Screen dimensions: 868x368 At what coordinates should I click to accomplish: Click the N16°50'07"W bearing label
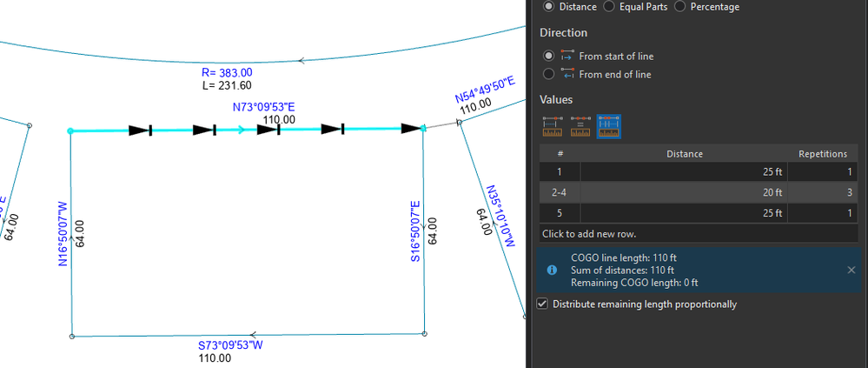[x=63, y=234]
